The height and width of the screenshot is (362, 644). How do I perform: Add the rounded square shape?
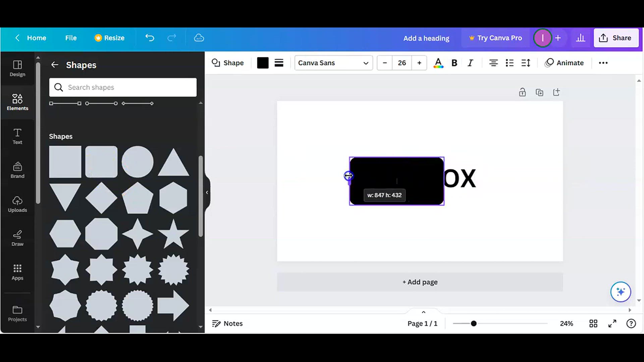point(101,162)
